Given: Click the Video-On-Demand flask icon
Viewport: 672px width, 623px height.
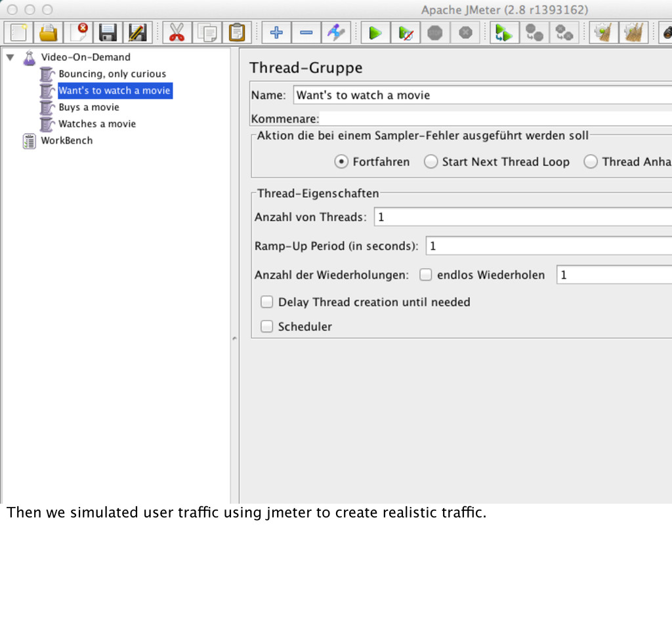Looking at the screenshot, I should (29, 57).
